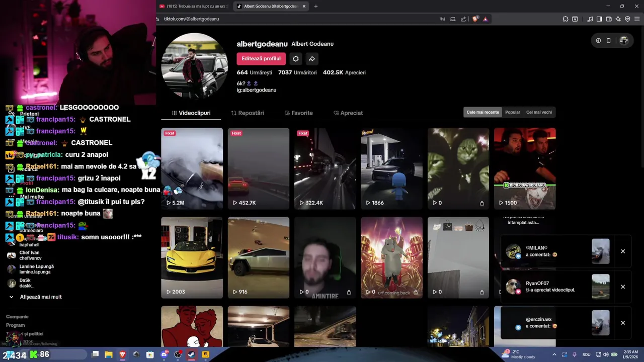
Task: Open the Cybertruck video with 916 views
Action: click(259, 257)
